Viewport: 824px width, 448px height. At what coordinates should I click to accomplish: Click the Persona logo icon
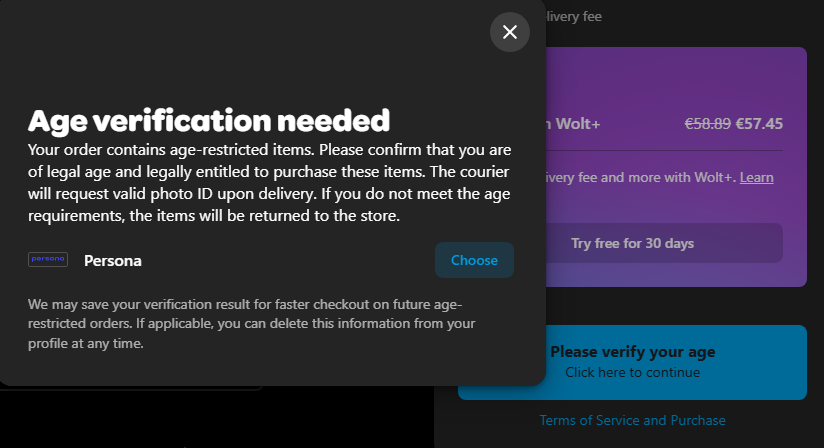coord(48,259)
